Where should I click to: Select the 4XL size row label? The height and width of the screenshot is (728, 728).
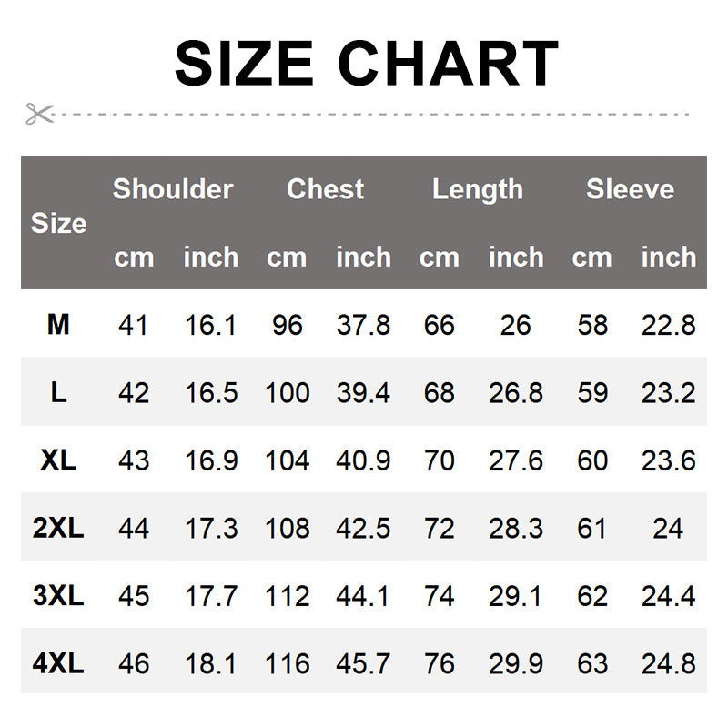(x=58, y=663)
